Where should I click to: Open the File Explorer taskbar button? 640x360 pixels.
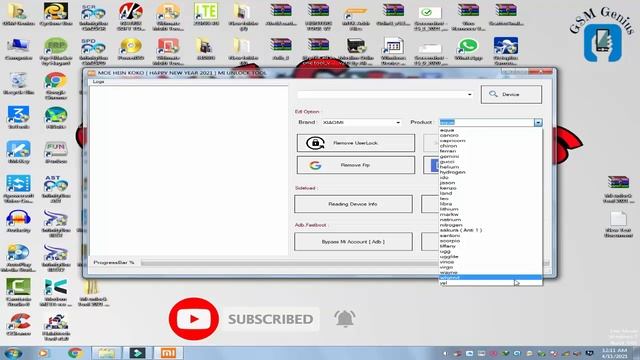pyautogui.click(x=106, y=353)
